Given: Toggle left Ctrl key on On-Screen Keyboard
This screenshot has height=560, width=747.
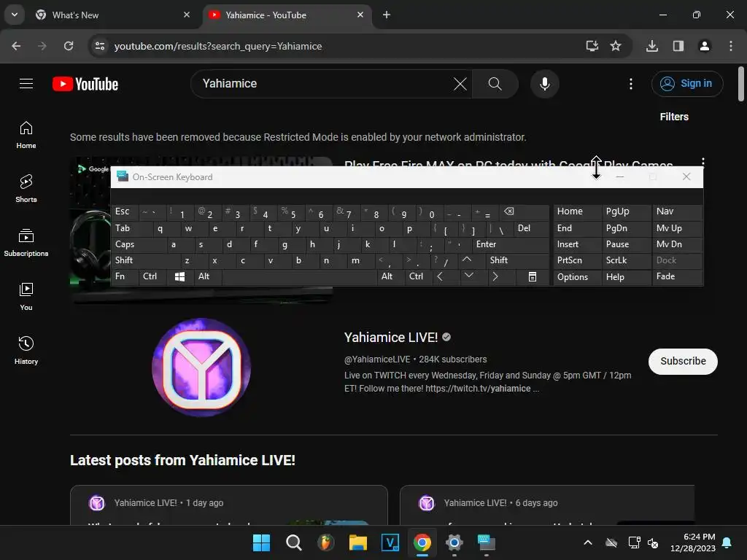Looking at the screenshot, I should point(152,276).
